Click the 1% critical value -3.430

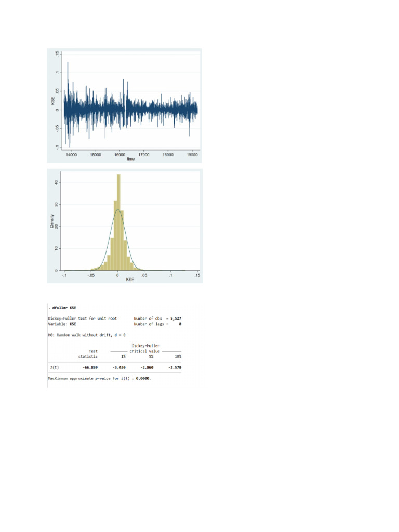[119, 367]
